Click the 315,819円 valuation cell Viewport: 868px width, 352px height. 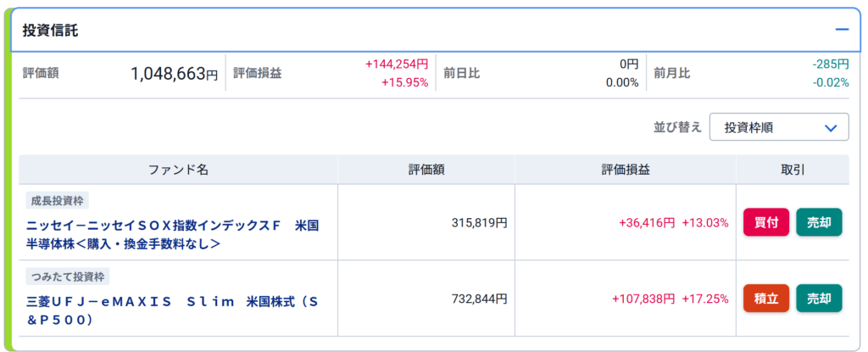tap(480, 223)
